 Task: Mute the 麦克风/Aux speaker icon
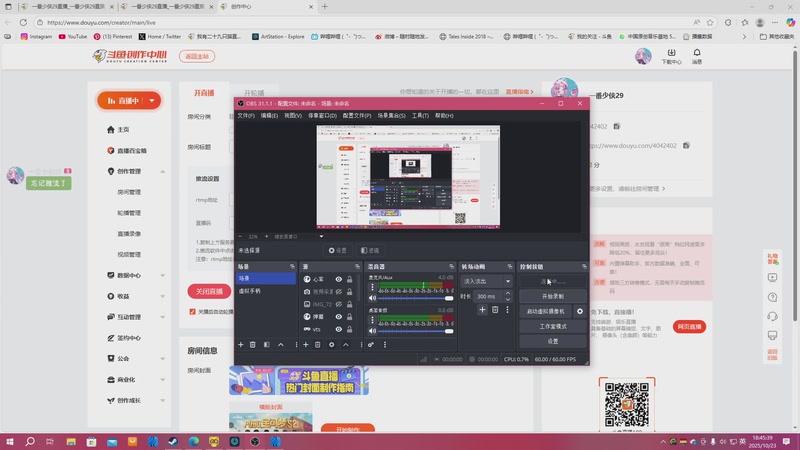(x=372, y=298)
